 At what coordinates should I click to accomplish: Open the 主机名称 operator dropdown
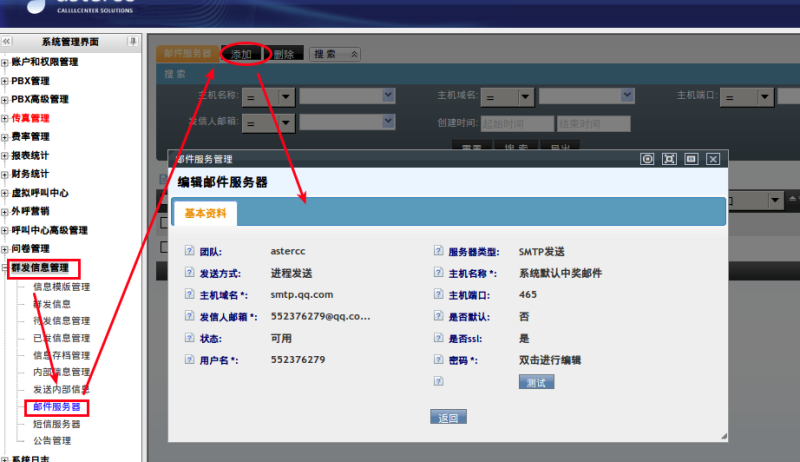(x=286, y=96)
